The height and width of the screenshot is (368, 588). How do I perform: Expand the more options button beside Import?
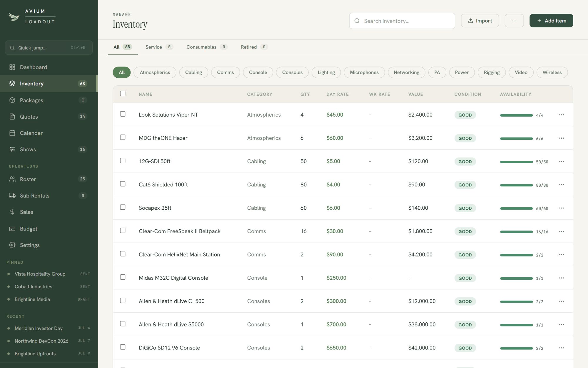(x=514, y=21)
